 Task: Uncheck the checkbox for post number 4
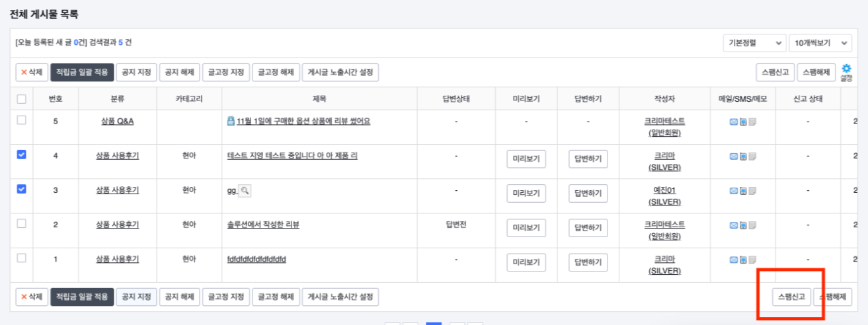(x=21, y=155)
